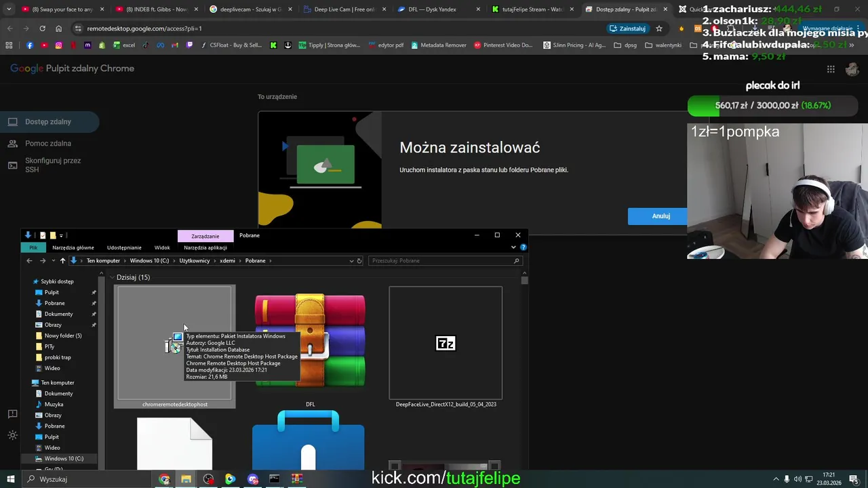Select the DeepFaceLive 7z archive file

446,347
